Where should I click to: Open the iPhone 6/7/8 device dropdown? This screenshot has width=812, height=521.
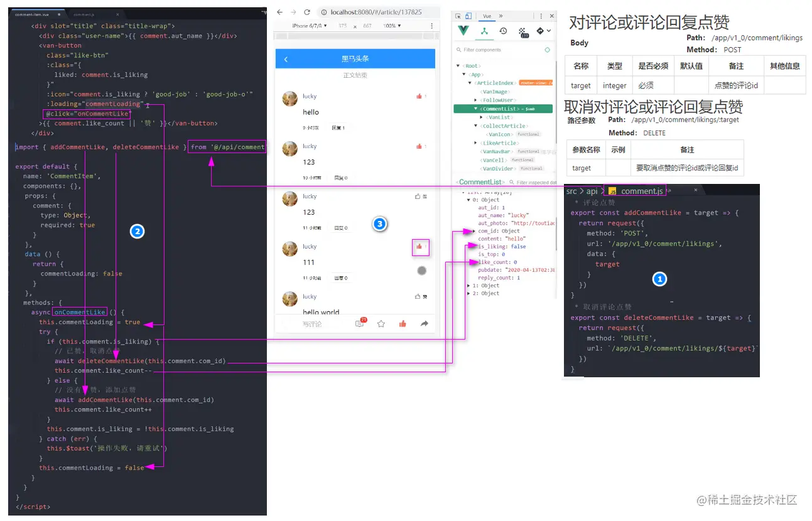click(310, 26)
